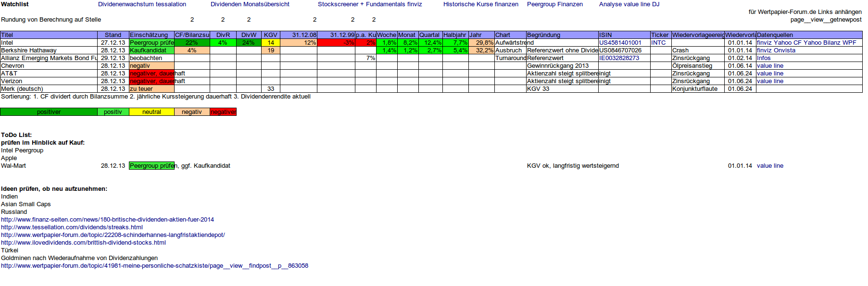This screenshot has height=286, width=868.
Task: Click the yellow 'neutral' legend swatch
Action: point(151,112)
